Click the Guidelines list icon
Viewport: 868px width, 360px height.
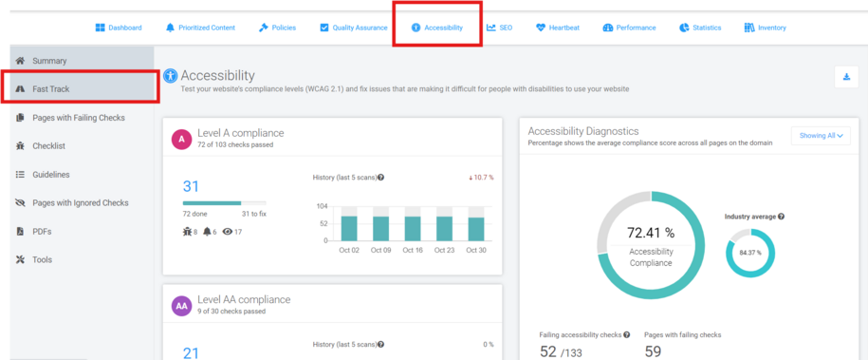(21, 174)
